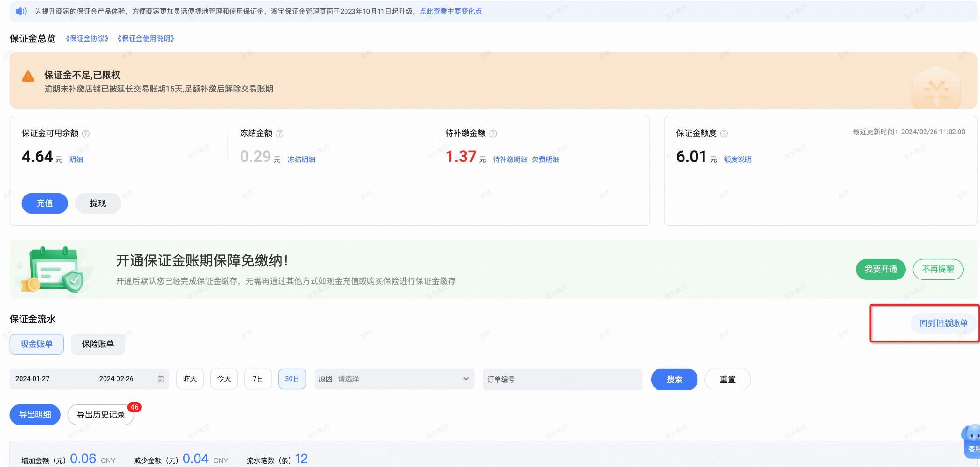
Task: Click the green 我要开通 button
Action: 881,269
